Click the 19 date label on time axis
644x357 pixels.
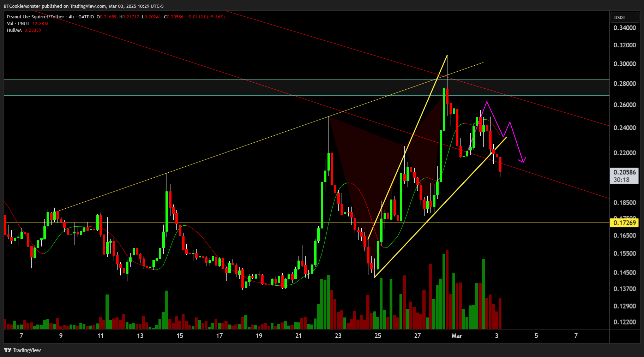(259, 335)
